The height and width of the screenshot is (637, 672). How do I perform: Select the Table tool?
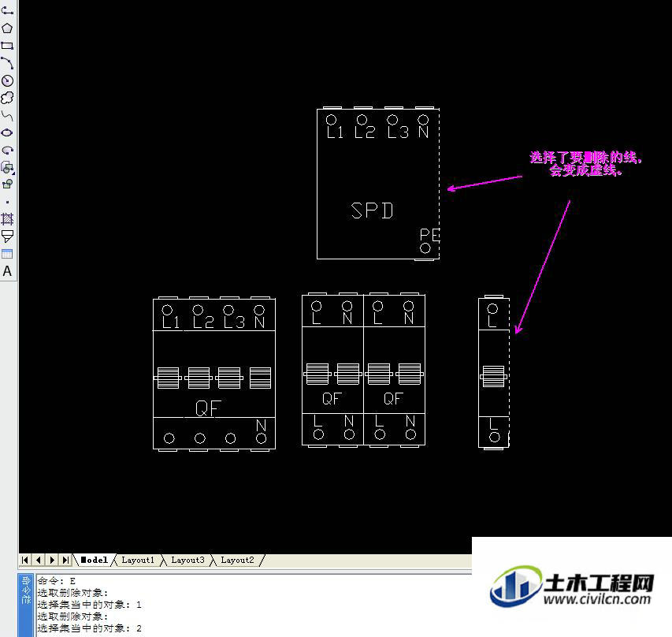coord(7,254)
